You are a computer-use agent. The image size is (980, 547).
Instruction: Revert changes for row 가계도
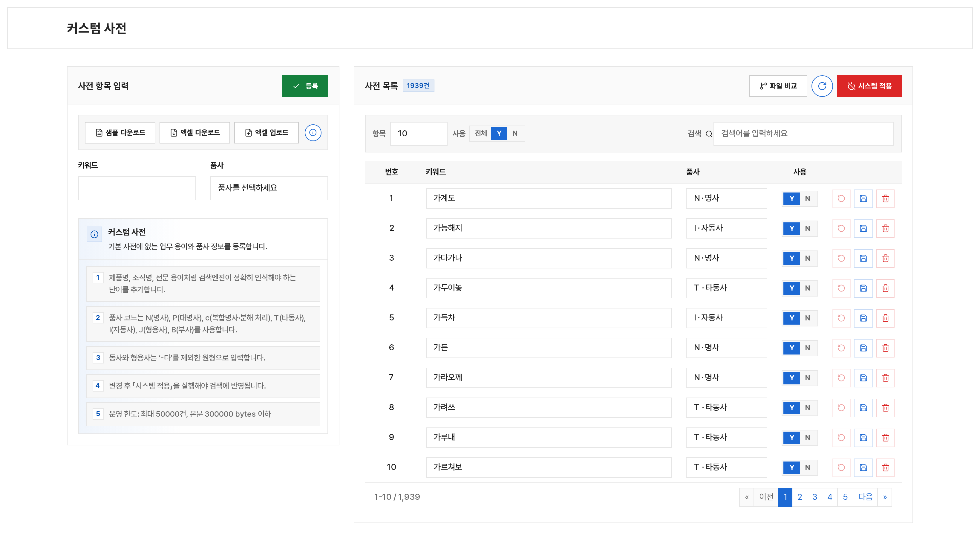click(841, 199)
